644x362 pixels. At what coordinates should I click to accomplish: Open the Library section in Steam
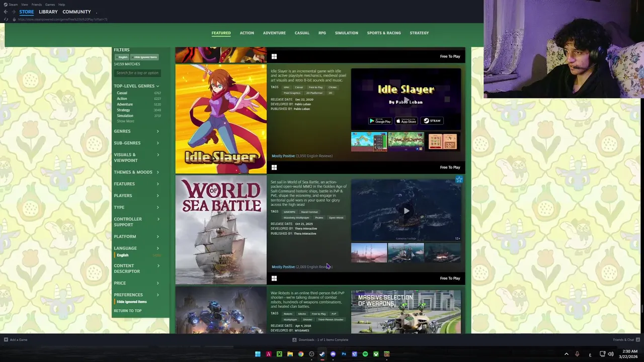pyautogui.click(x=48, y=12)
